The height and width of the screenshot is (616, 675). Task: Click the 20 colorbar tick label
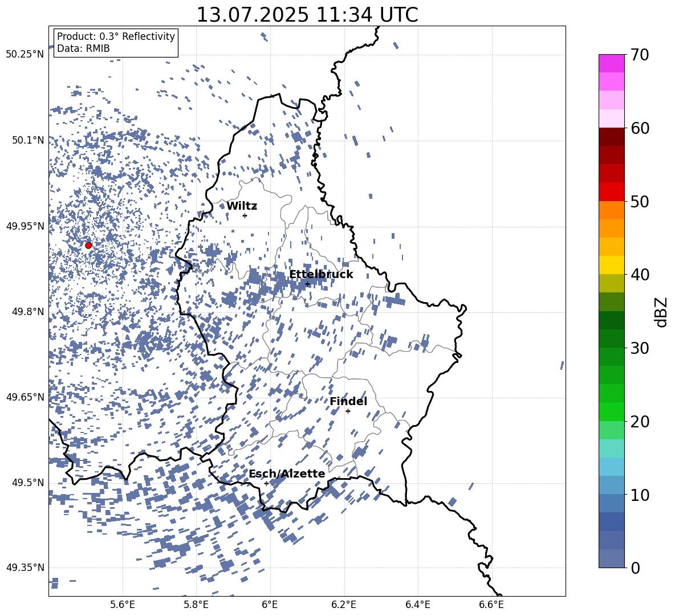click(639, 421)
